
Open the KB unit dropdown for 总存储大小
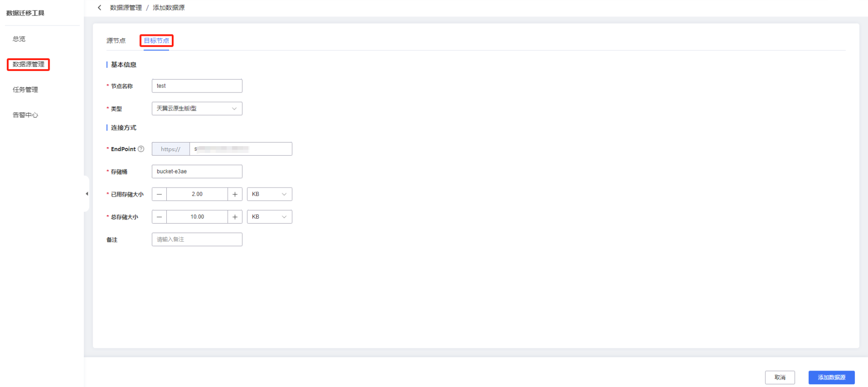pyautogui.click(x=269, y=217)
